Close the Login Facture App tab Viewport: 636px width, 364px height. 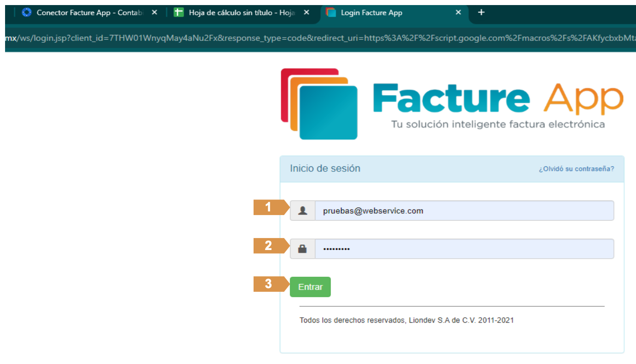click(458, 12)
